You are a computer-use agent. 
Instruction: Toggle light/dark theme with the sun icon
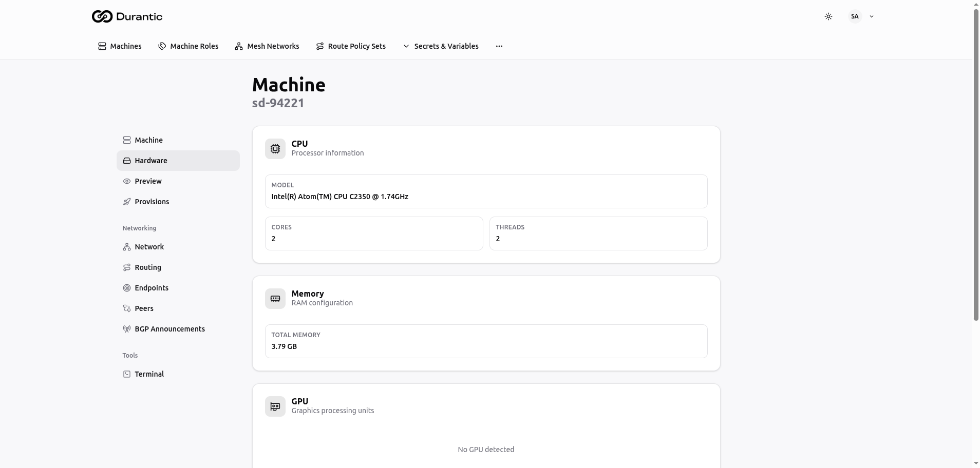click(828, 16)
